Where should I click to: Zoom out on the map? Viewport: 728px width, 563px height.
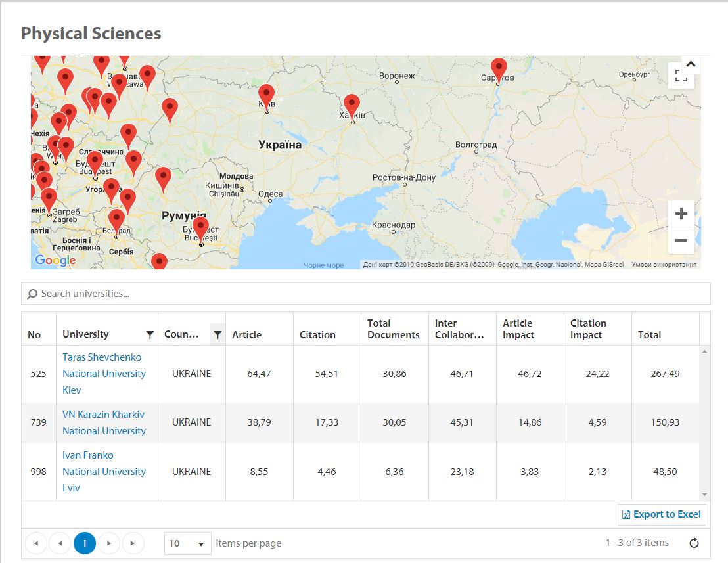(x=681, y=240)
